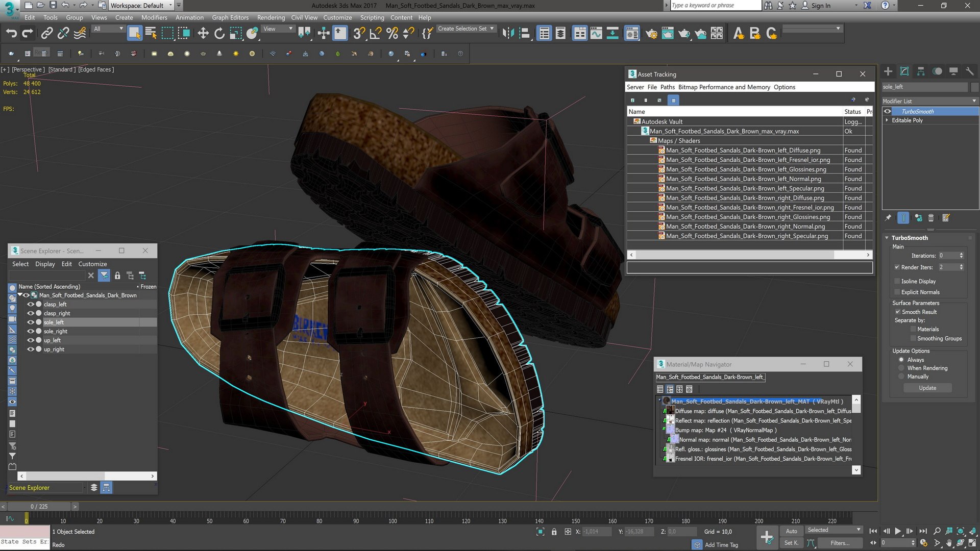Hide the clasp_right object eye icon
This screenshot has height=551, width=980.
click(x=31, y=313)
